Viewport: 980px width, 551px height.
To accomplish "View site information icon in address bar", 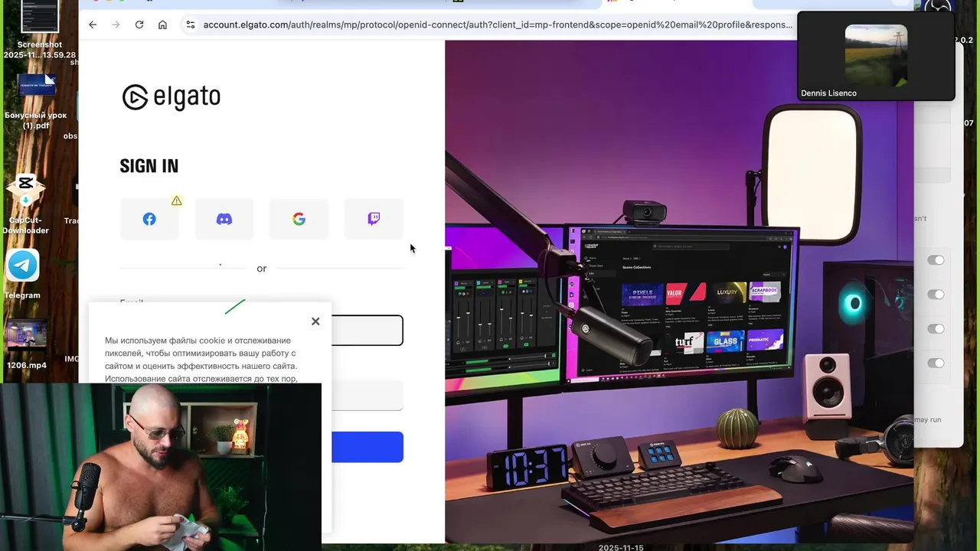I will 190,24.
